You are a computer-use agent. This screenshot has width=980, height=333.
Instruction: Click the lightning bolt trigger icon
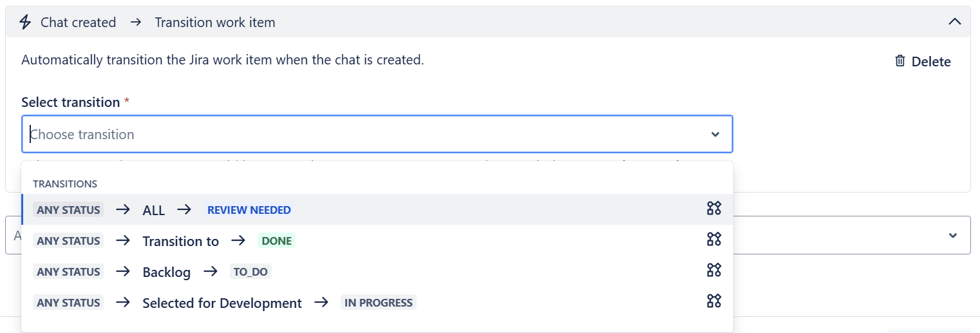pyautogui.click(x=25, y=23)
